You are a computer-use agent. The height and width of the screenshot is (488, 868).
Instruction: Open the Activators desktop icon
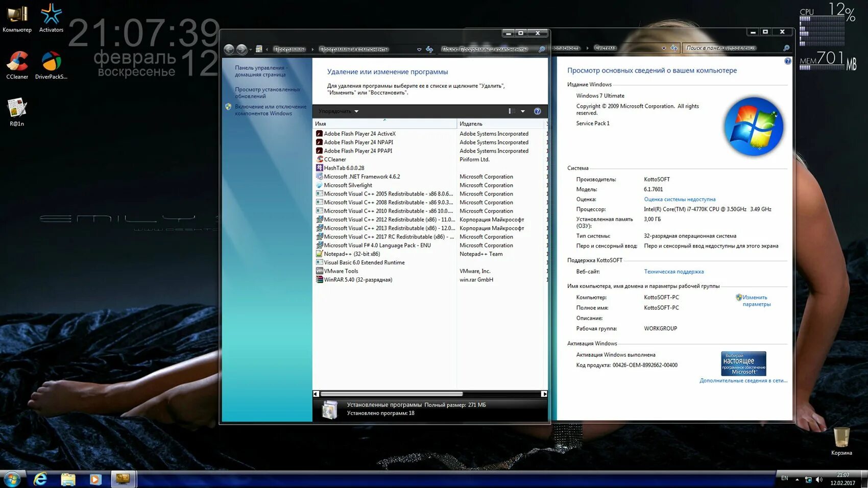[x=51, y=18]
